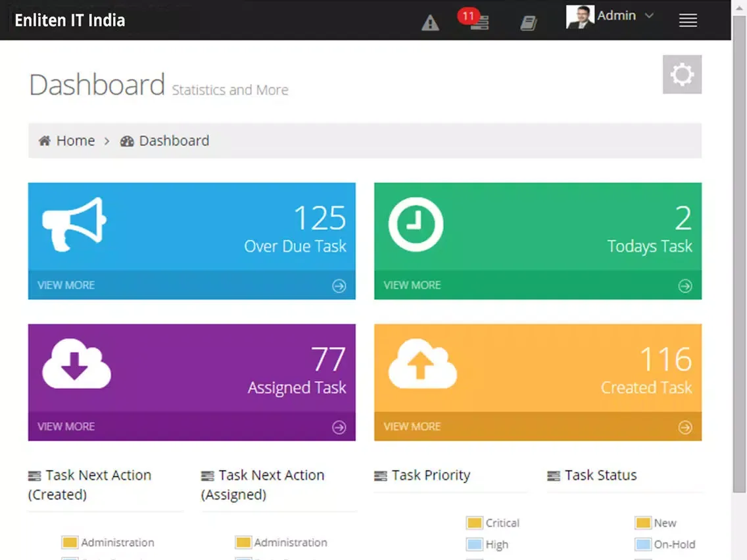The height and width of the screenshot is (560, 747).
Task: Toggle Administration legend swatch in Created chart
Action: point(70,542)
